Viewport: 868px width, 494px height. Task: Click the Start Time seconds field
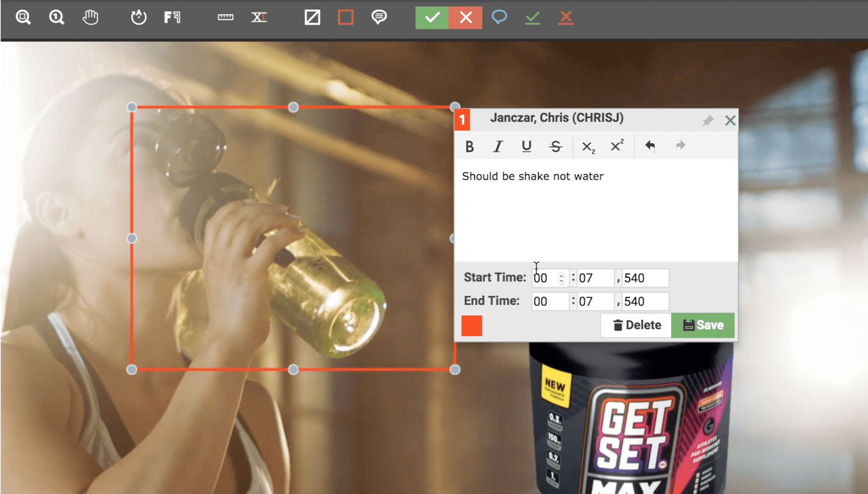point(595,278)
